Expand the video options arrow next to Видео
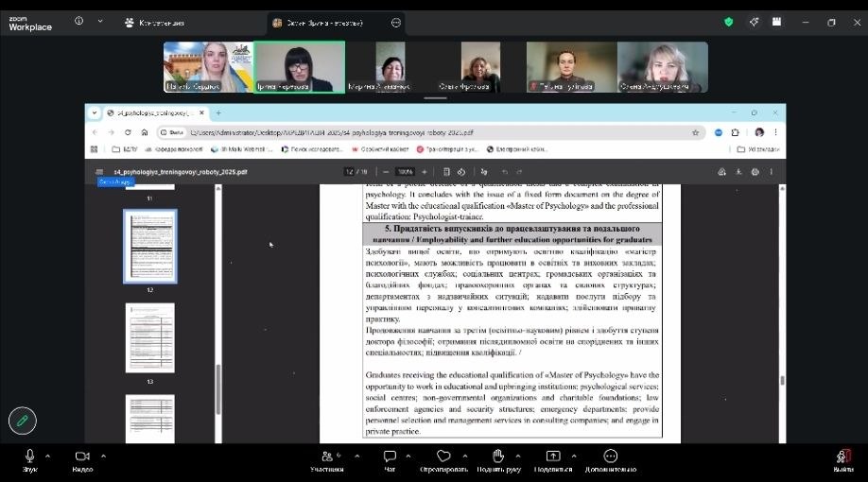Screen dimensions: 868x482 click(x=103, y=455)
